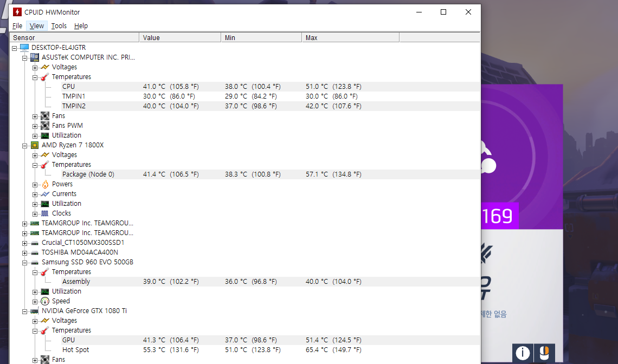Expand the Powers node
Screen dimensions: 618x364
pos(35,185)
